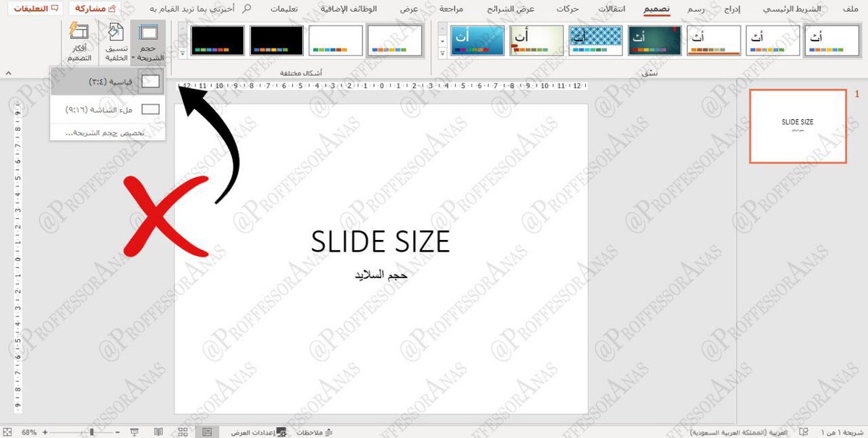Choose Standard 4:3 (قياسية) slide size

(x=107, y=82)
